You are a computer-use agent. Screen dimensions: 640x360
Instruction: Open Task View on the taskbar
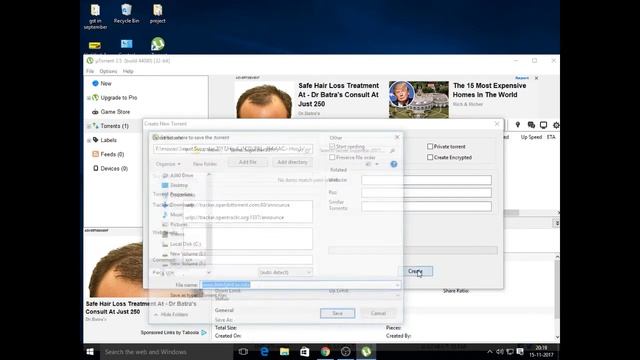[243, 351]
